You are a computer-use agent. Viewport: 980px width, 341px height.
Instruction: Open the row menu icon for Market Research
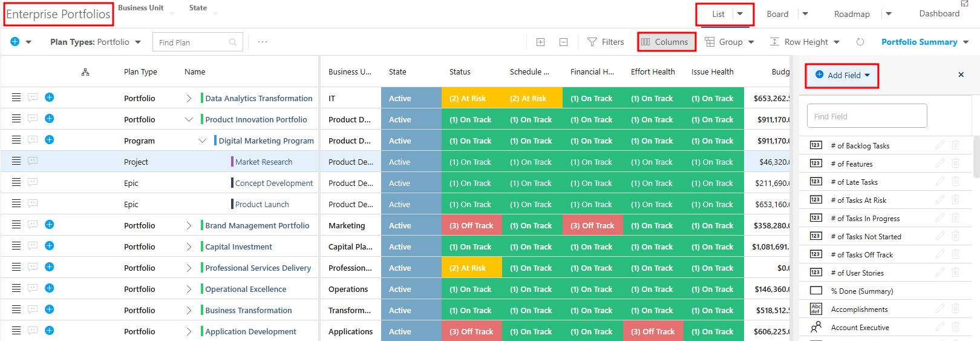[16, 161]
